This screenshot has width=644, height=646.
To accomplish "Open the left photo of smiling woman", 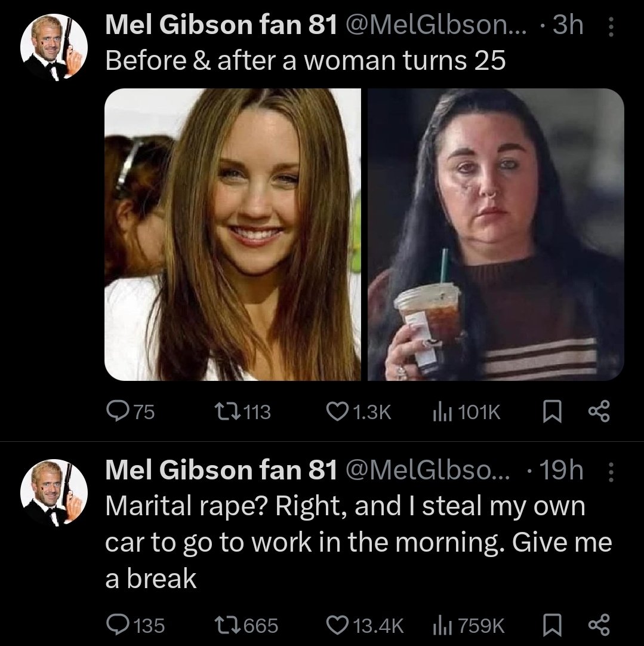I will click(x=233, y=234).
